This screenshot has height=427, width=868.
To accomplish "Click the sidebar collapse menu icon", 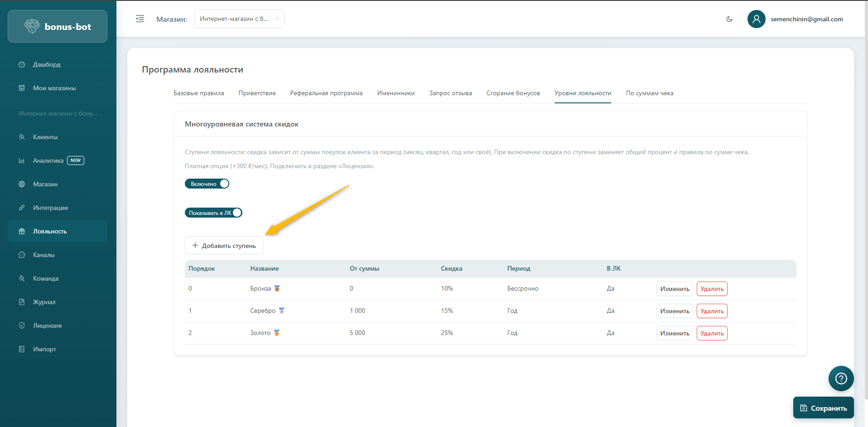I will 140,19.
